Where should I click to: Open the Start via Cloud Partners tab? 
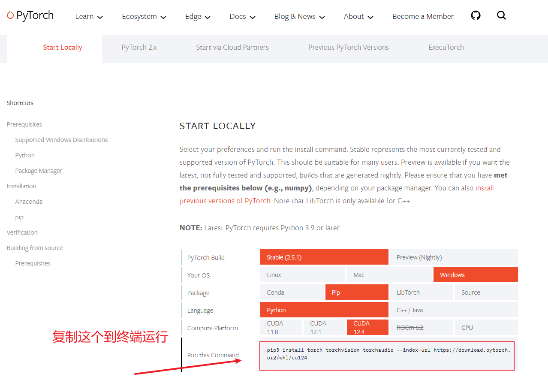coord(232,48)
